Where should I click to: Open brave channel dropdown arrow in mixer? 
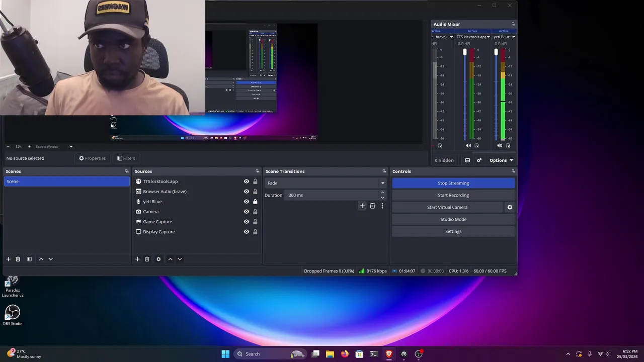pyautogui.click(x=451, y=37)
